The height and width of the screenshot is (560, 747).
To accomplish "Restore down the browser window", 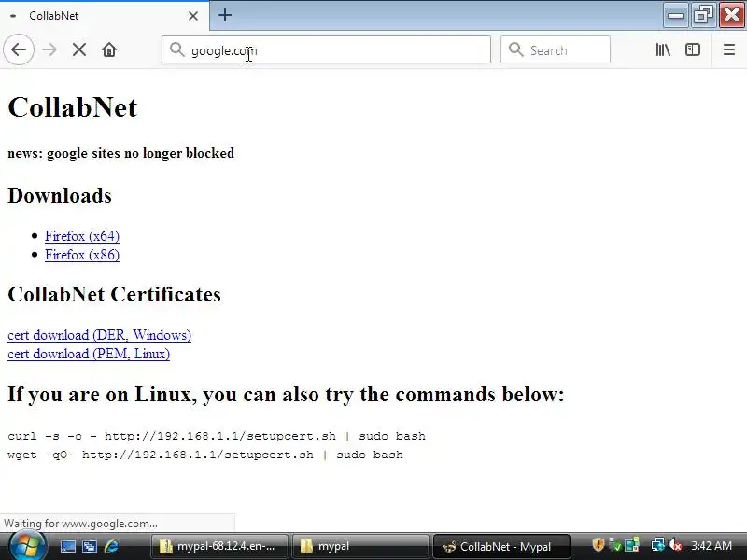I will (x=704, y=15).
